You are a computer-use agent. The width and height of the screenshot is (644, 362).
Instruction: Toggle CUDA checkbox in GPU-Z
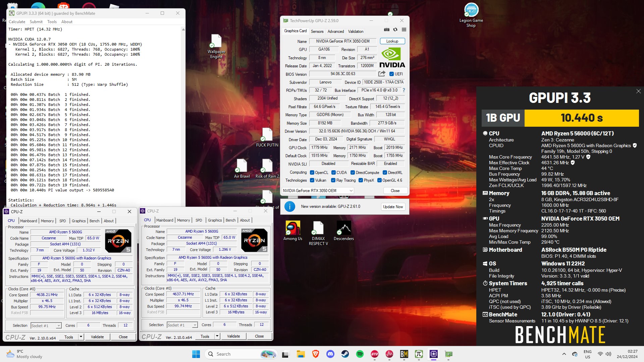coord(333,173)
